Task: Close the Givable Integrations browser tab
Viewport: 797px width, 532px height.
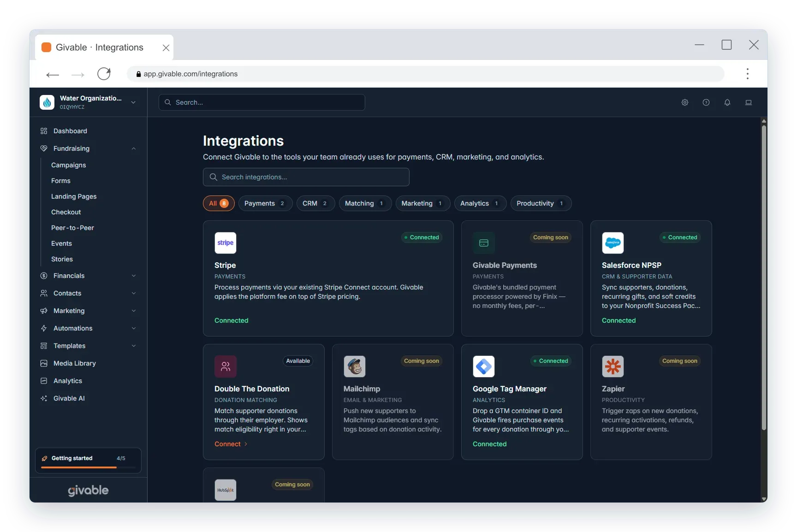Action: [x=166, y=47]
